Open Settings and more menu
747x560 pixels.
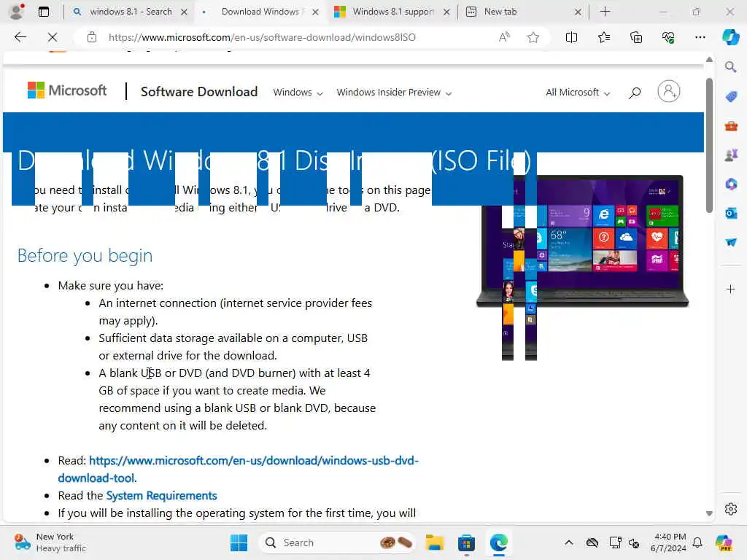click(700, 37)
